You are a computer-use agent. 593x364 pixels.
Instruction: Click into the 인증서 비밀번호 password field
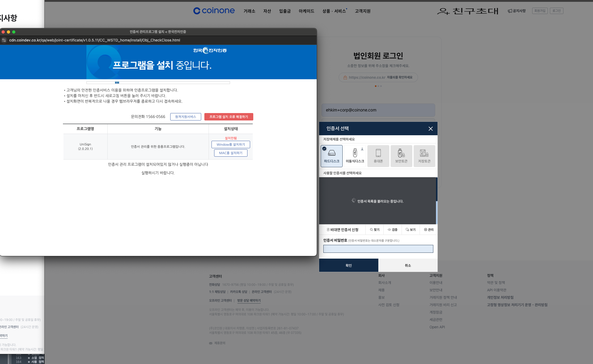pos(378,249)
